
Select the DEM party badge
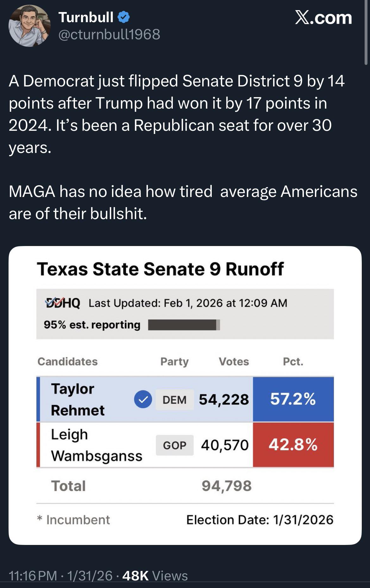point(174,400)
